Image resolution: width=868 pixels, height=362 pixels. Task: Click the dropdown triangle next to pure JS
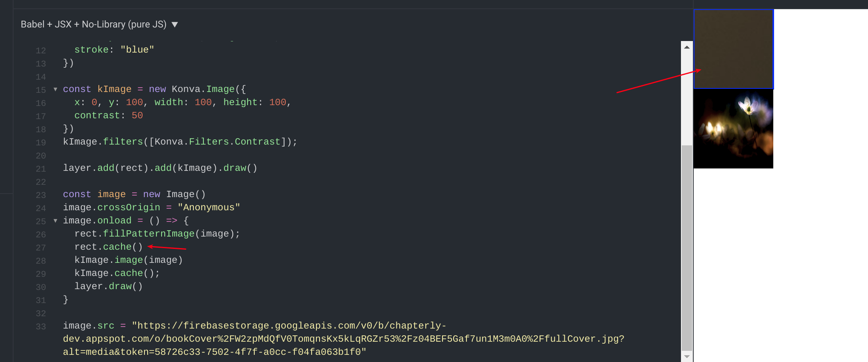point(175,24)
